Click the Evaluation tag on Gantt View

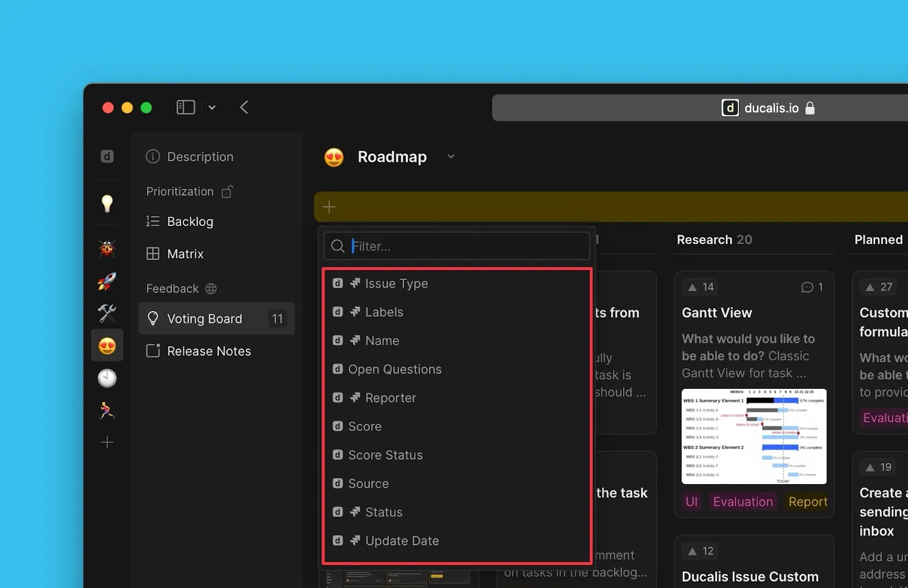pos(742,502)
